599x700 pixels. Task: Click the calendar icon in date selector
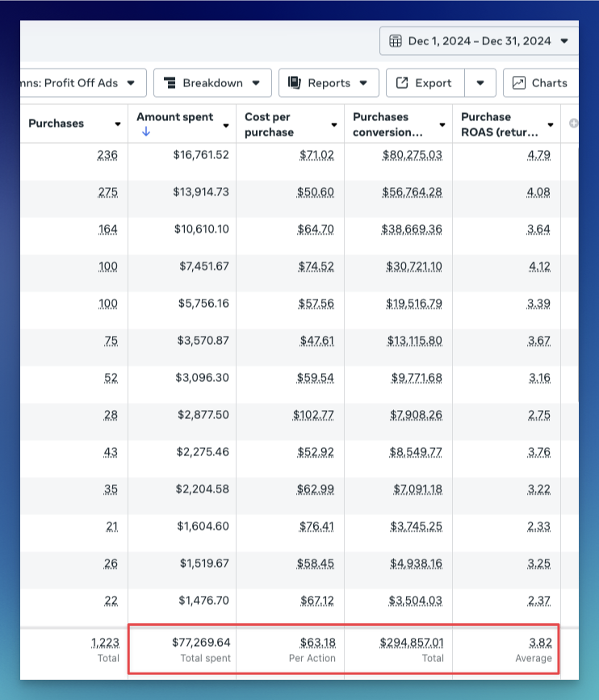point(396,41)
